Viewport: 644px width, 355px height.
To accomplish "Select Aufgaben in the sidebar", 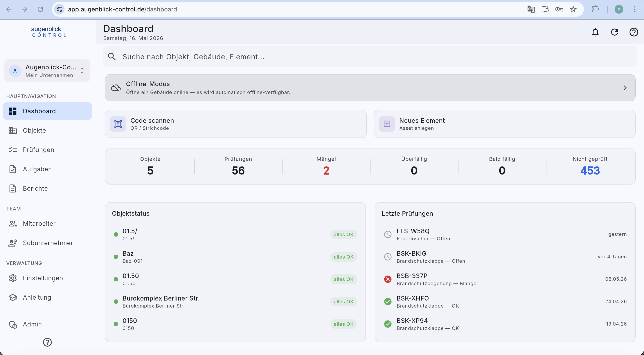I will pos(47,169).
